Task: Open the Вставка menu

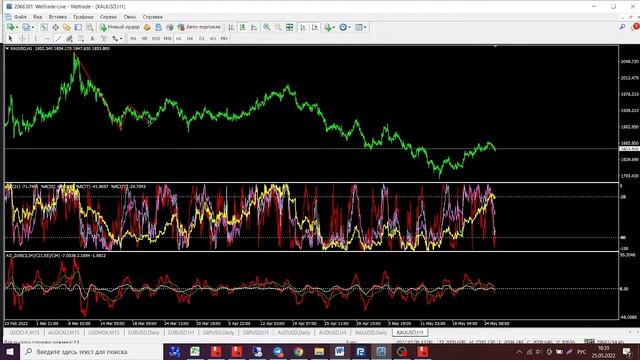Action: 58,17
